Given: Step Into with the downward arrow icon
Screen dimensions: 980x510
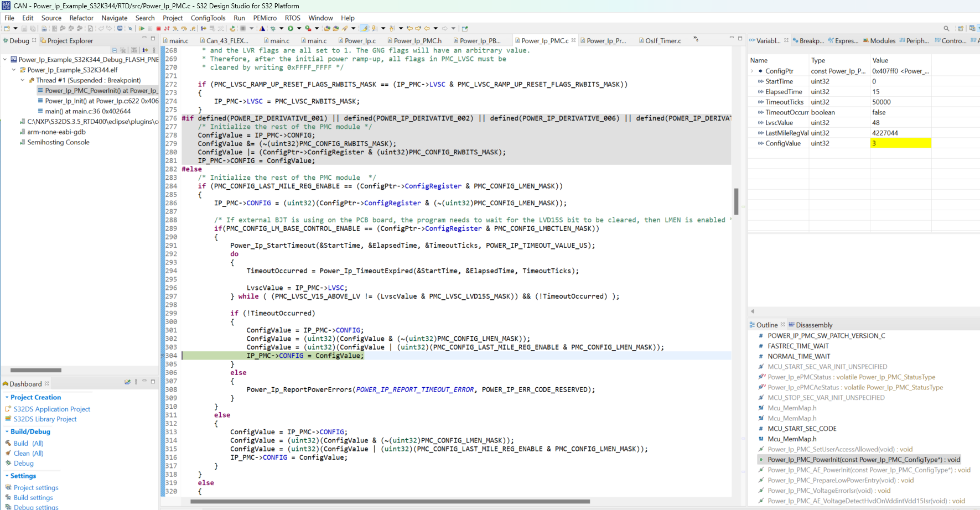Looking at the screenshot, I should 175,28.
